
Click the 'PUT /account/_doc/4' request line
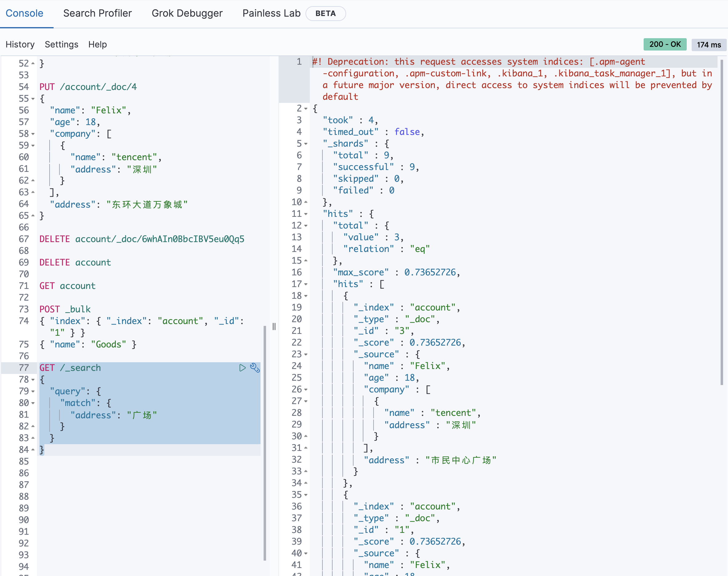click(88, 87)
